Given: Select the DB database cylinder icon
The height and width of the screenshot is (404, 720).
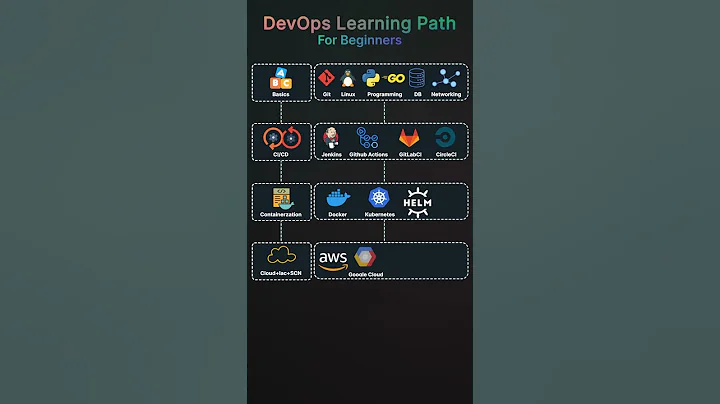Looking at the screenshot, I should click(416, 78).
